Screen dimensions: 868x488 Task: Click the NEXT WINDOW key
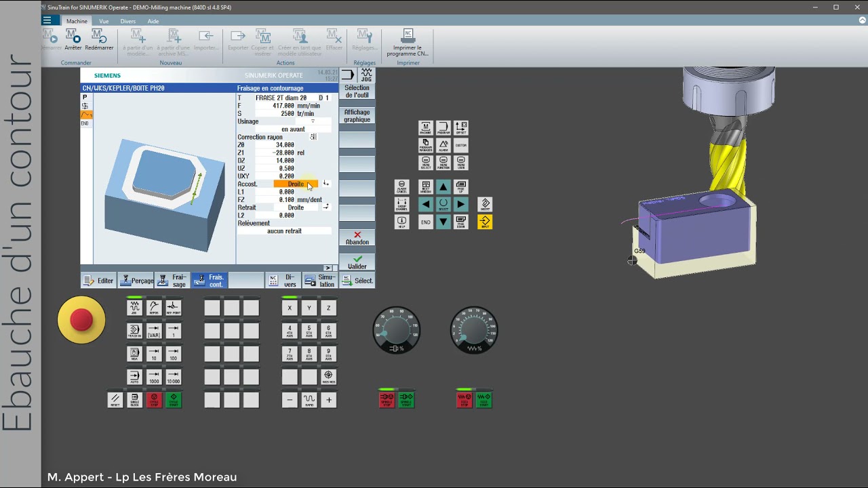[426, 186]
